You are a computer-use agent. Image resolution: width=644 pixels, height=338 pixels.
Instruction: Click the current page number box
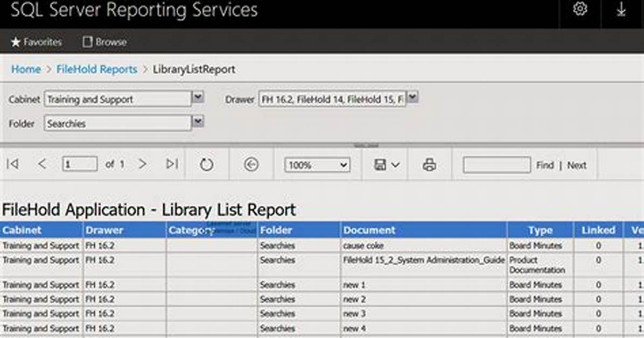pyautogui.click(x=80, y=164)
